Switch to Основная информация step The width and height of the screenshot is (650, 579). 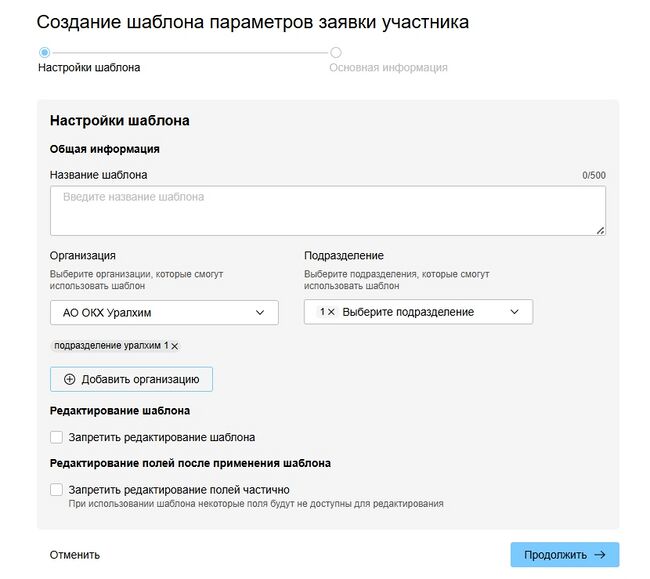(x=388, y=68)
